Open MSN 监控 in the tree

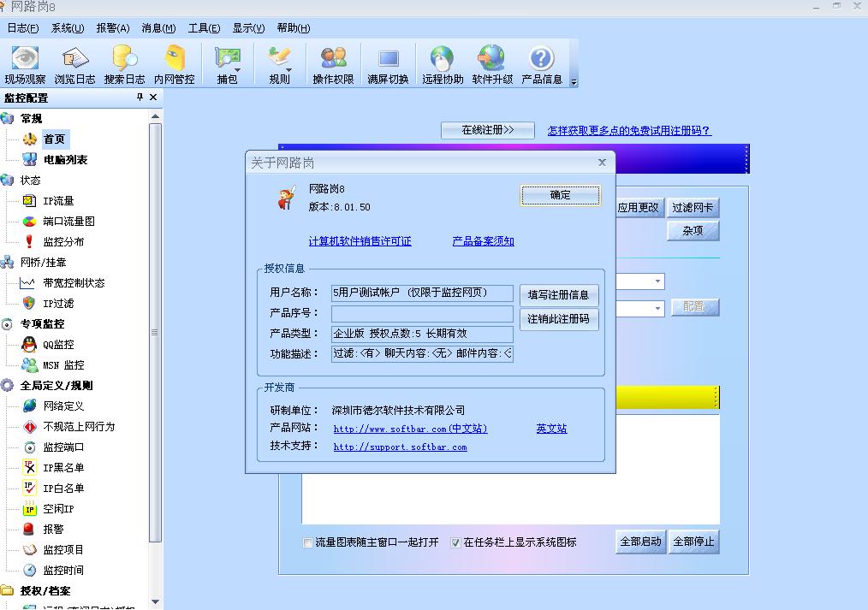pos(63,365)
